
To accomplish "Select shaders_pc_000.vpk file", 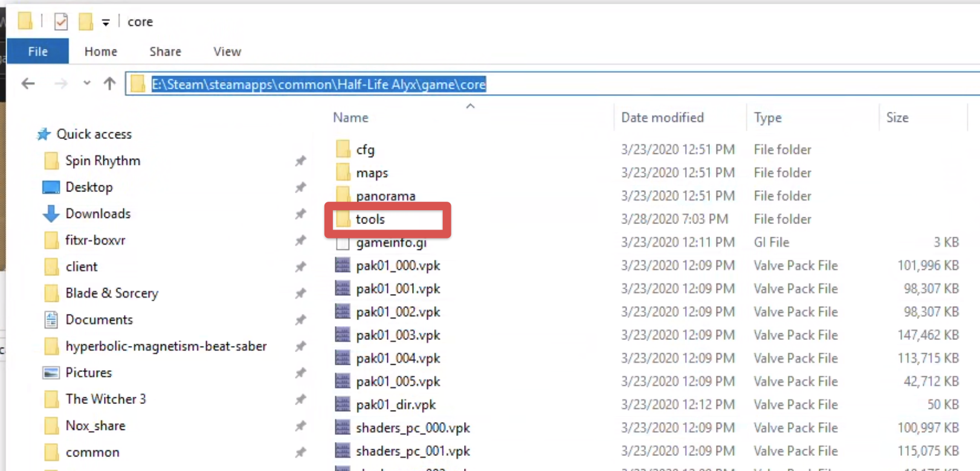I will 413,428.
